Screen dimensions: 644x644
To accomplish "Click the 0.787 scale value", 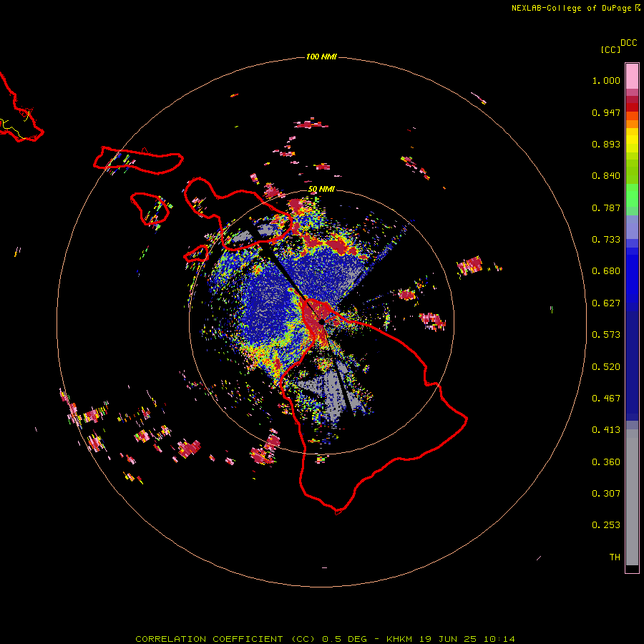I will coord(606,208).
